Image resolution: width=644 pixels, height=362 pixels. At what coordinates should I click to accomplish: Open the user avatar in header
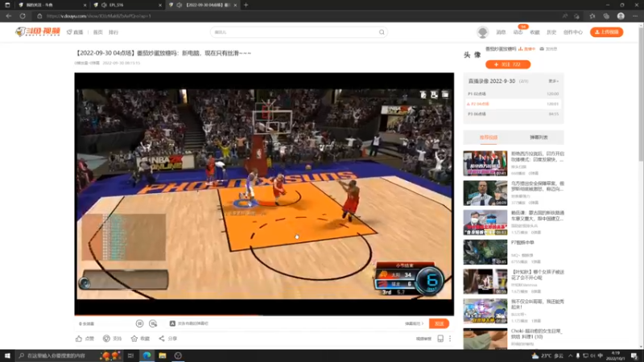482,32
